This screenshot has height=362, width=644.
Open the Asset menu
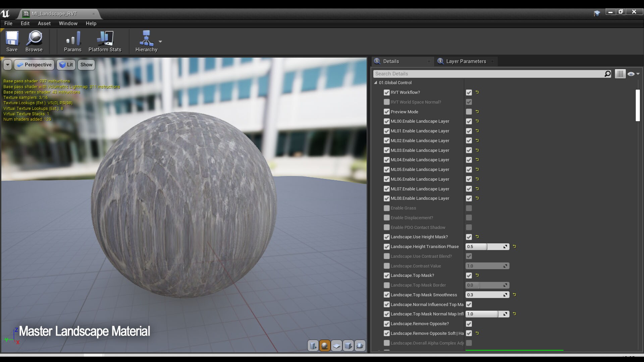pos(44,23)
